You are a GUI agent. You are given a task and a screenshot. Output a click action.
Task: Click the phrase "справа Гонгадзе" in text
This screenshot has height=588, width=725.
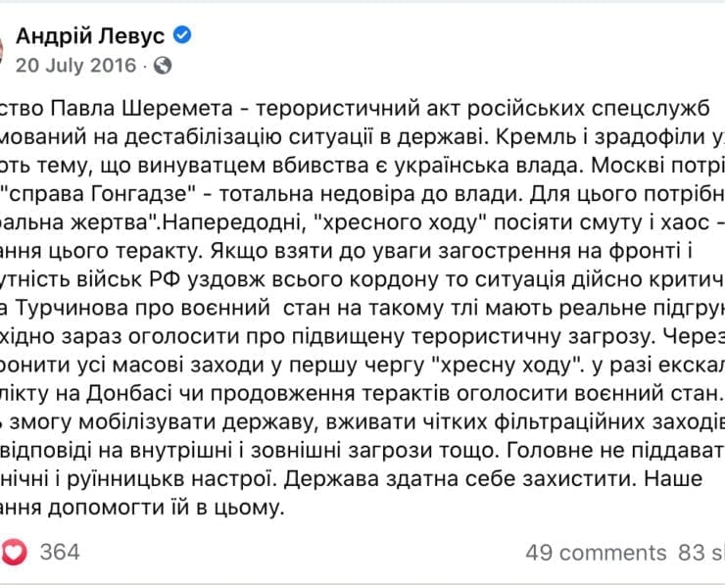(96, 194)
